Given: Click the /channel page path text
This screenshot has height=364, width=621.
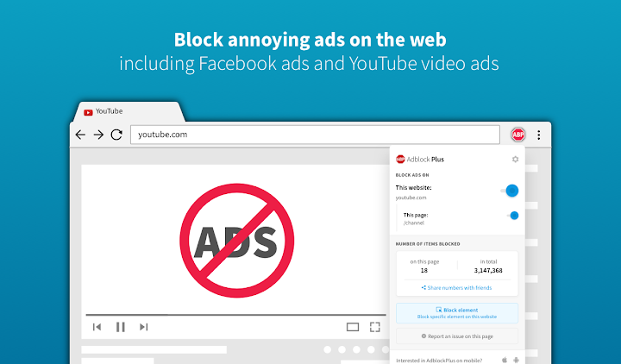Looking at the screenshot, I should click(x=413, y=223).
